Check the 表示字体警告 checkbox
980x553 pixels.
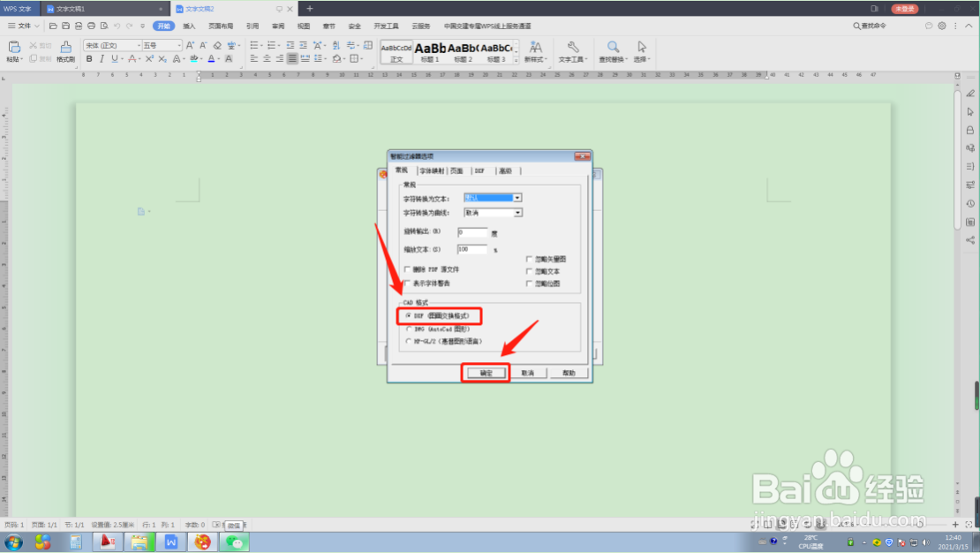tap(408, 284)
